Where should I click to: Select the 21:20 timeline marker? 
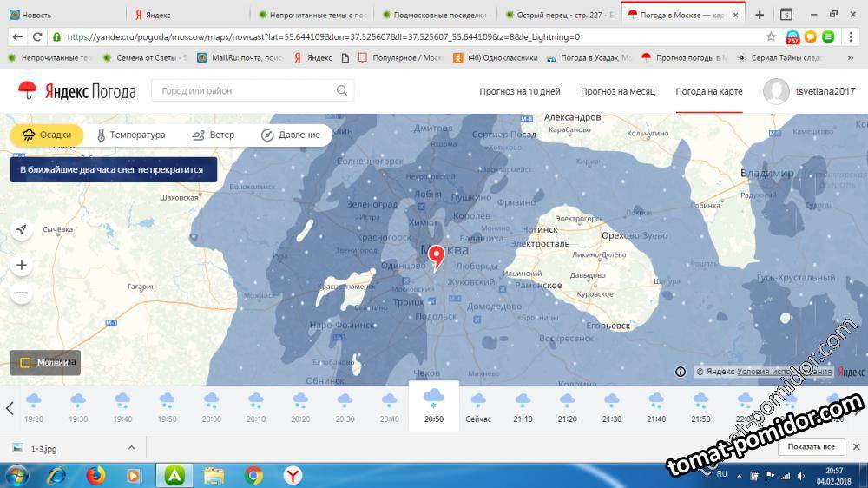pos(568,408)
